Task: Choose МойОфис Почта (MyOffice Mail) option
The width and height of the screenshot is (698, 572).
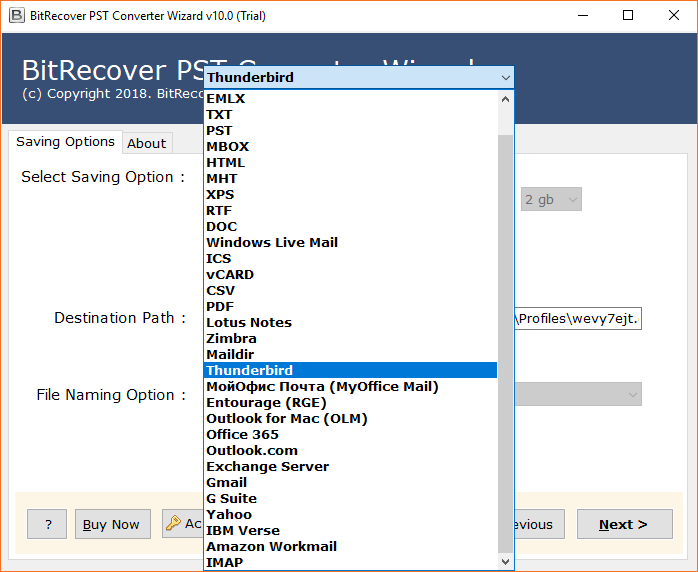Action: tap(350, 386)
